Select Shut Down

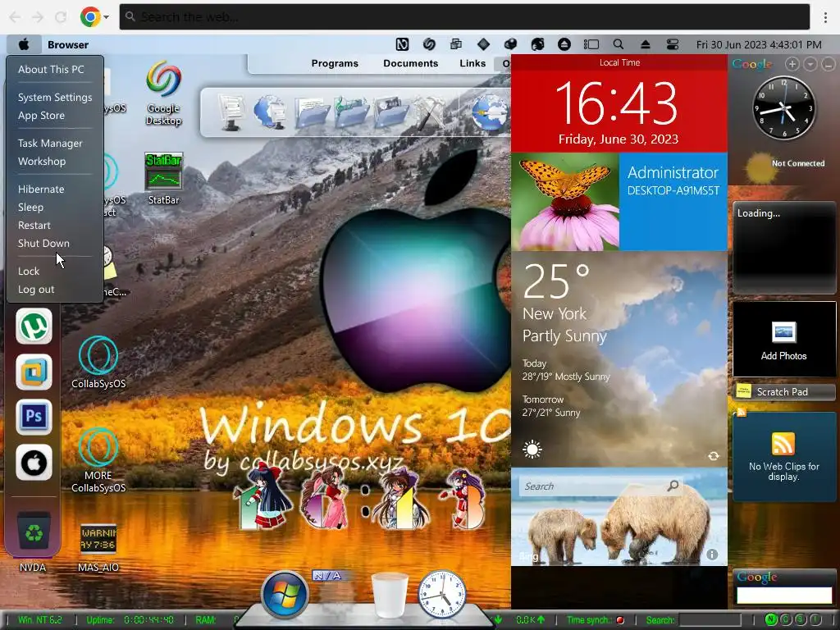tap(43, 243)
